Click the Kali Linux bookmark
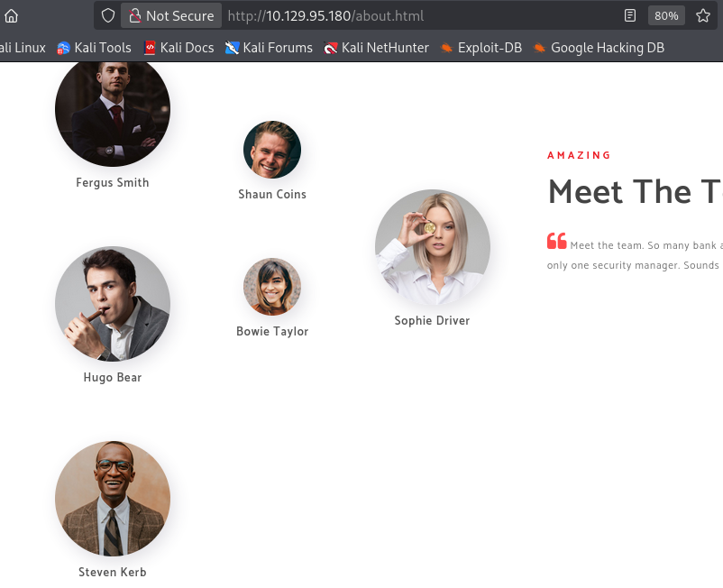This screenshot has width=723, height=588. [23, 48]
